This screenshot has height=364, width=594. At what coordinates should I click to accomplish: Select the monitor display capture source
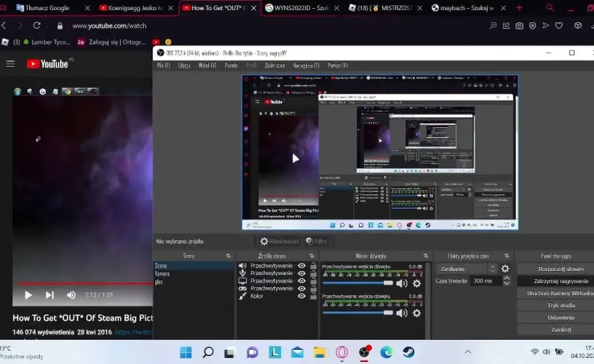tap(242, 281)
